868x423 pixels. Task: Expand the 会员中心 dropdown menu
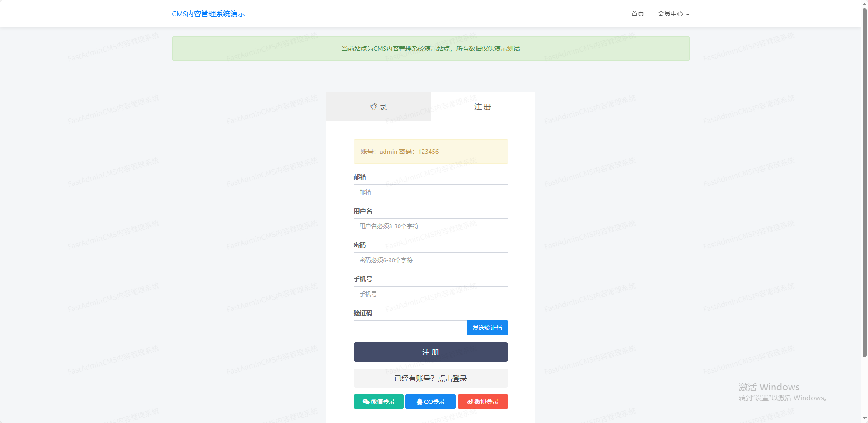click(x=671, y=14)
